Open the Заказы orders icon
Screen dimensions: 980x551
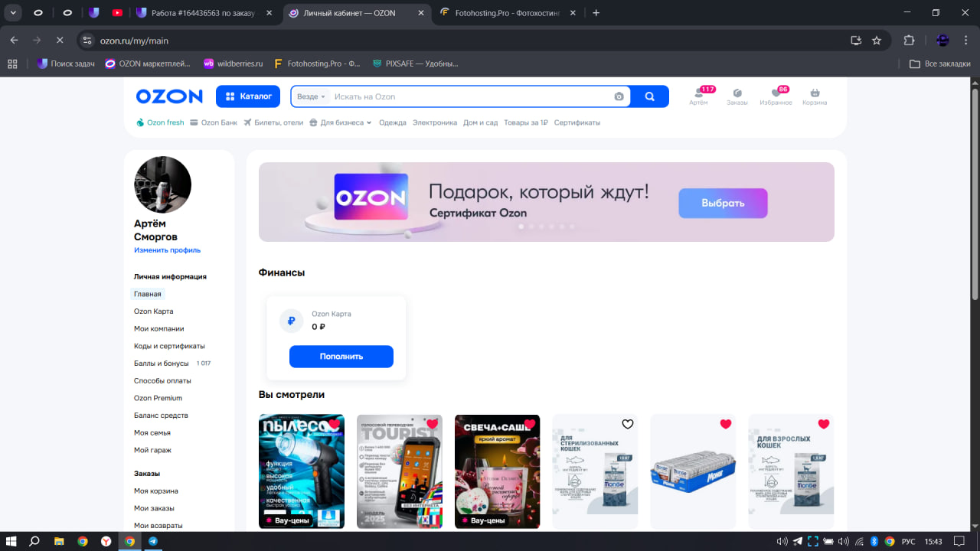pyautogui.click(x=737, y=96)
